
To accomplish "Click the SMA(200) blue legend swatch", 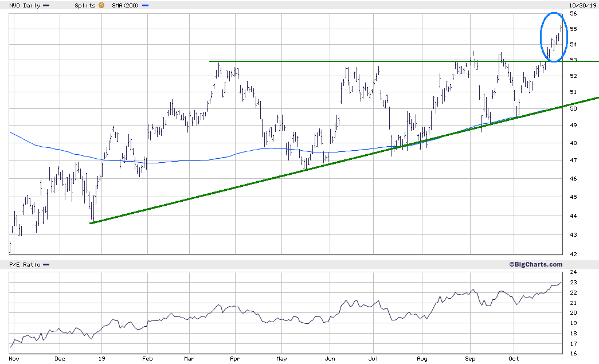I will (145, 6).
